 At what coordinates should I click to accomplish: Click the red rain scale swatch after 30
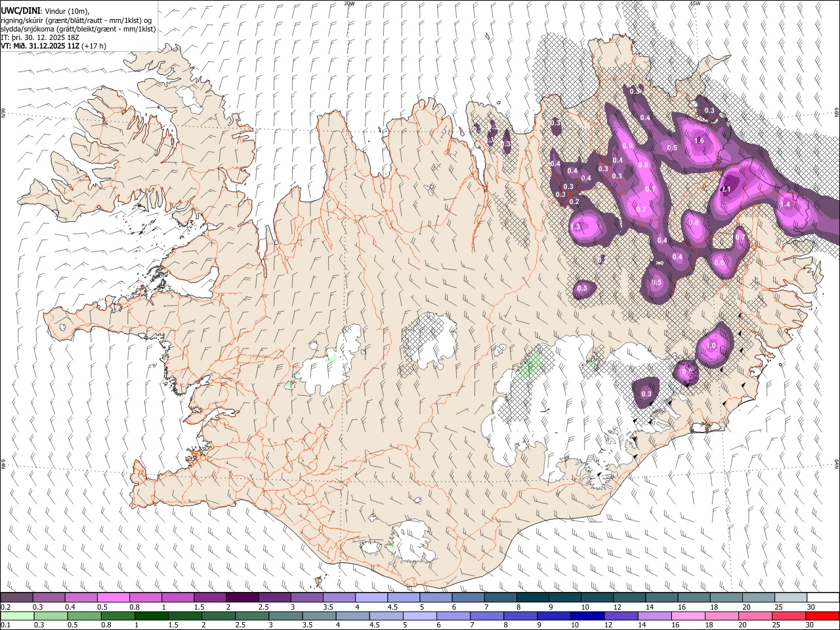[x=823, y=616]
